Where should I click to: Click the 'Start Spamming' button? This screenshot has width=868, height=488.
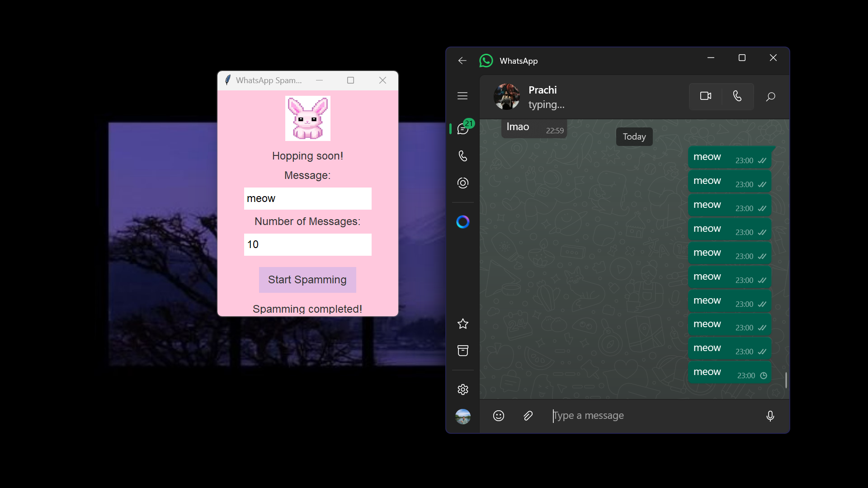307,280
